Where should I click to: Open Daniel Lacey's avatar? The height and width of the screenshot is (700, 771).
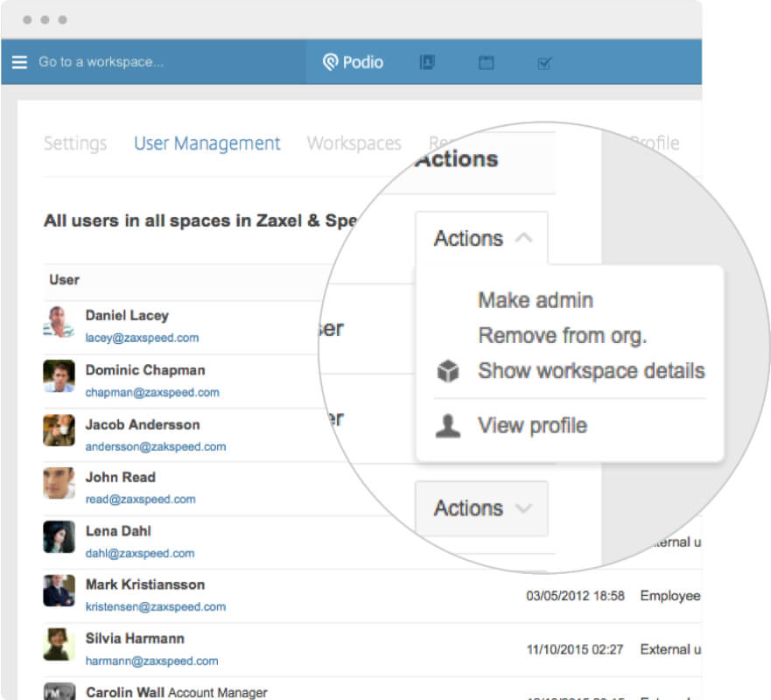coord(59,322)
